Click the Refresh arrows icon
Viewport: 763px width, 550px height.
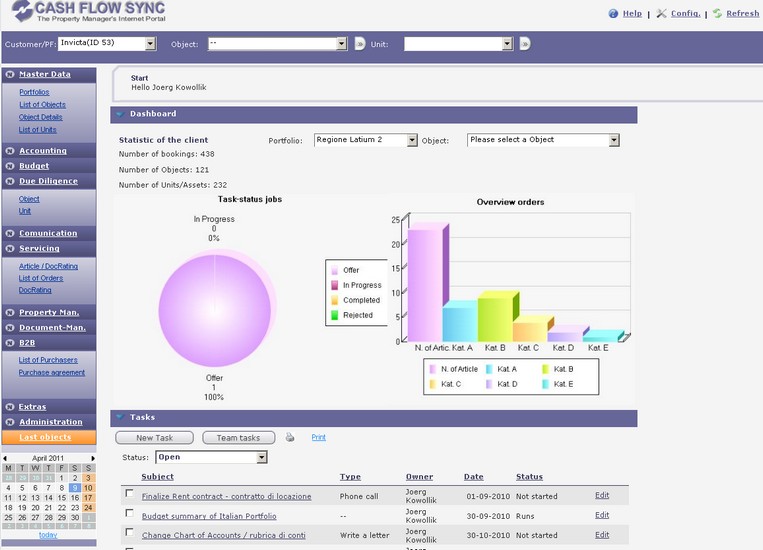pos(717,14)
